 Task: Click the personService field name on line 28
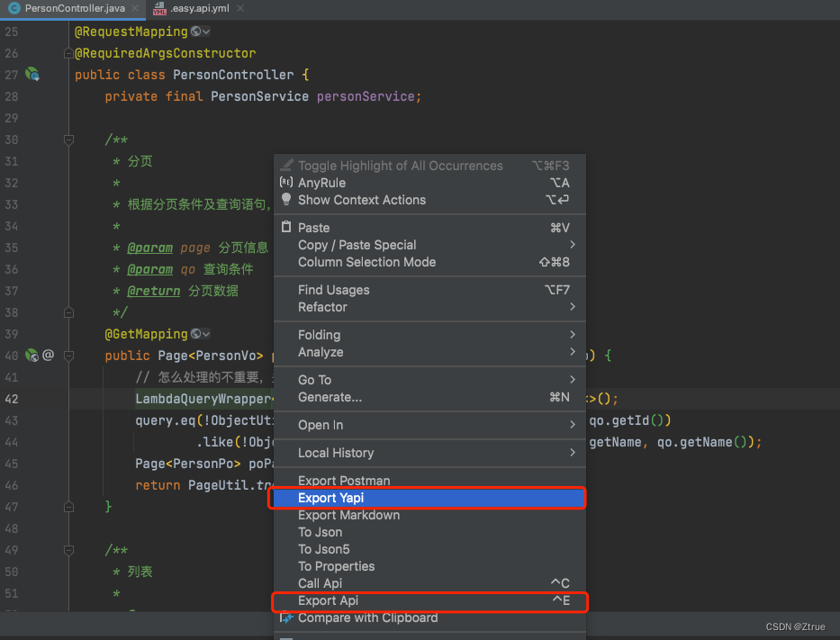click(x=366, y=96)
